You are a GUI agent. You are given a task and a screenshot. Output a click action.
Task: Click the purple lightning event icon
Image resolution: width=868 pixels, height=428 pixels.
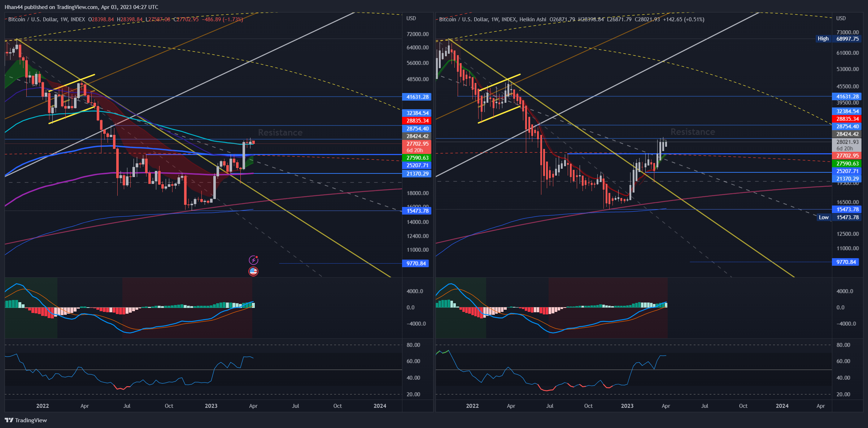pyautogui.click(x=253, y=260)
